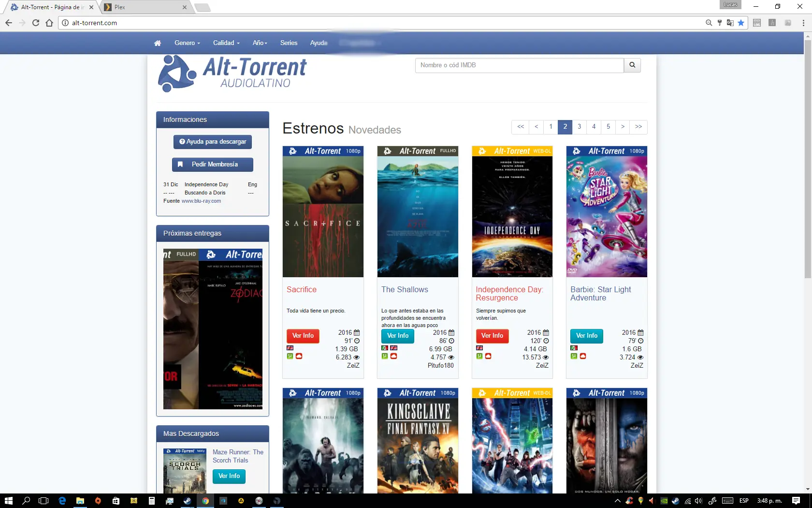
Task: Click the Mexico flag icon under The Shallows
Action: tap(385, 348)
